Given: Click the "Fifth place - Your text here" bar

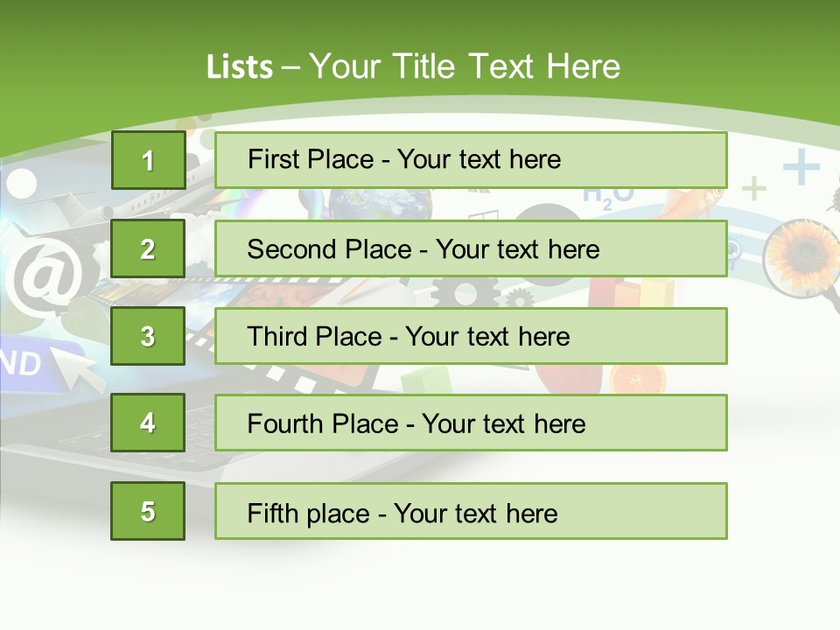Looking at the screenshot, I should pos(471,512).
